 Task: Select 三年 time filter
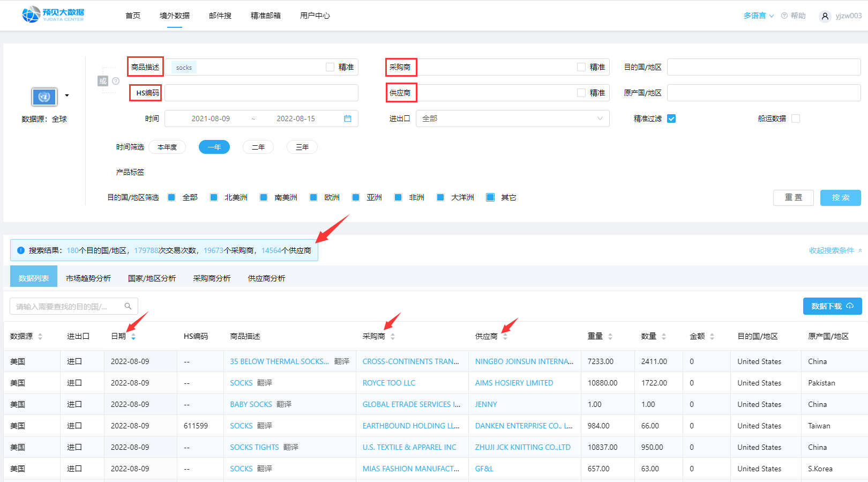[x=302, y=147]
